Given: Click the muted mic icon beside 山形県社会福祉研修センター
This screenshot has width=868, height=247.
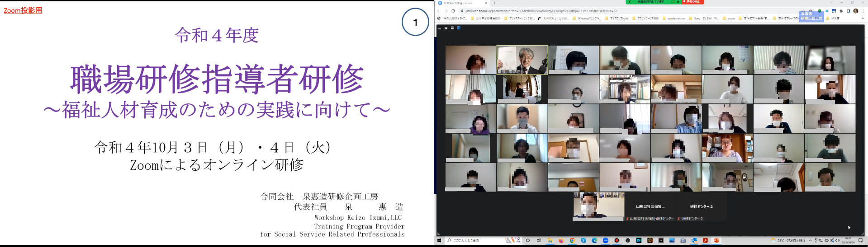Looking at the screenshot, I should pos(628,219).
